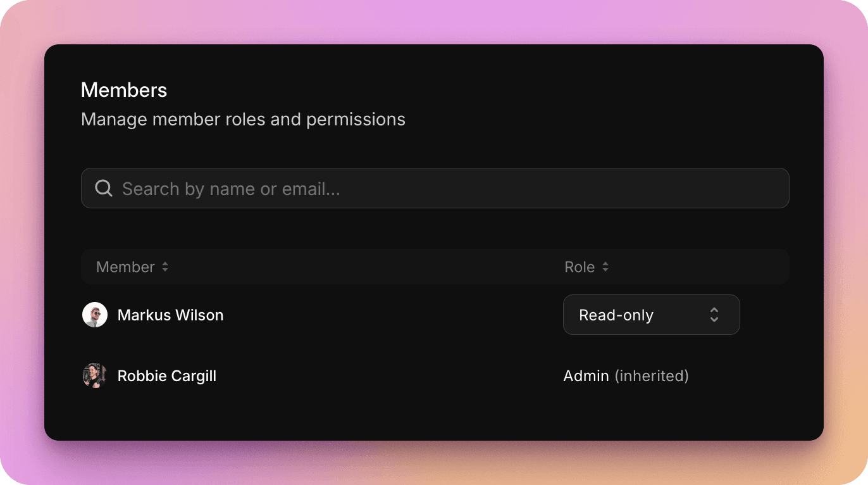Click the chevron inside the Read-only selector
Image resolution: width=868 pixels, height=485 pixels.
tap(714, 315)
